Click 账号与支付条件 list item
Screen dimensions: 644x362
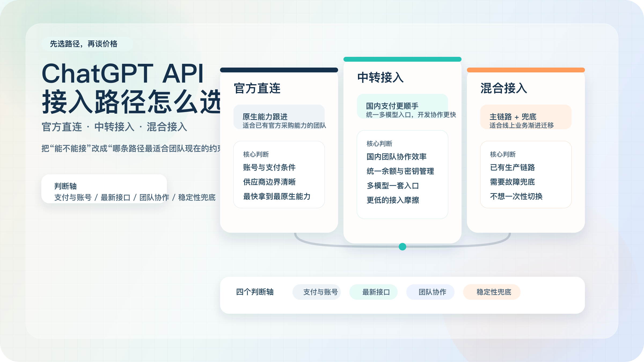[x=269, y=168]
